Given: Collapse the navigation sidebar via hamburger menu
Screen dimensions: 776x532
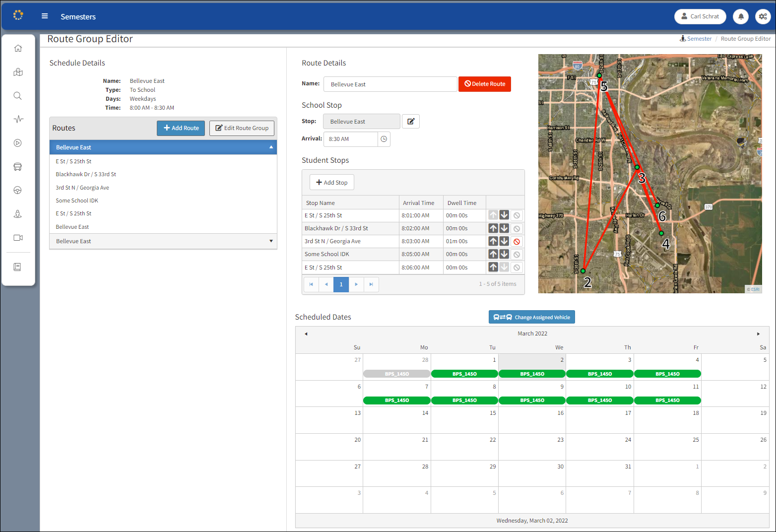Looking at the screenshot, I should click(45, 15).
